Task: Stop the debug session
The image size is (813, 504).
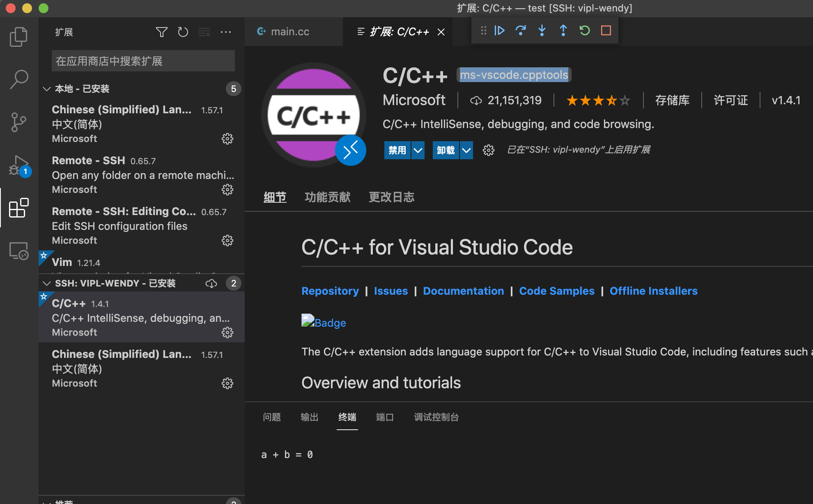Action: pyautogui.click(x=606, y=30)
